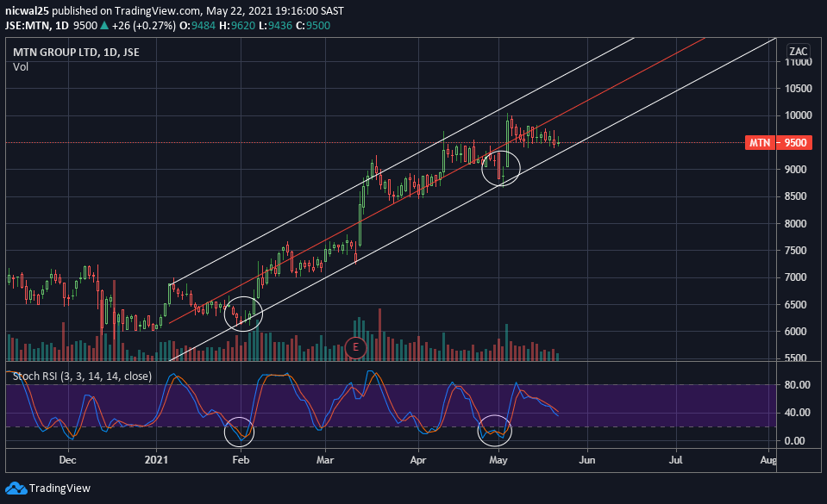Click the TradingView cloud logo icon

pos(16,488)
